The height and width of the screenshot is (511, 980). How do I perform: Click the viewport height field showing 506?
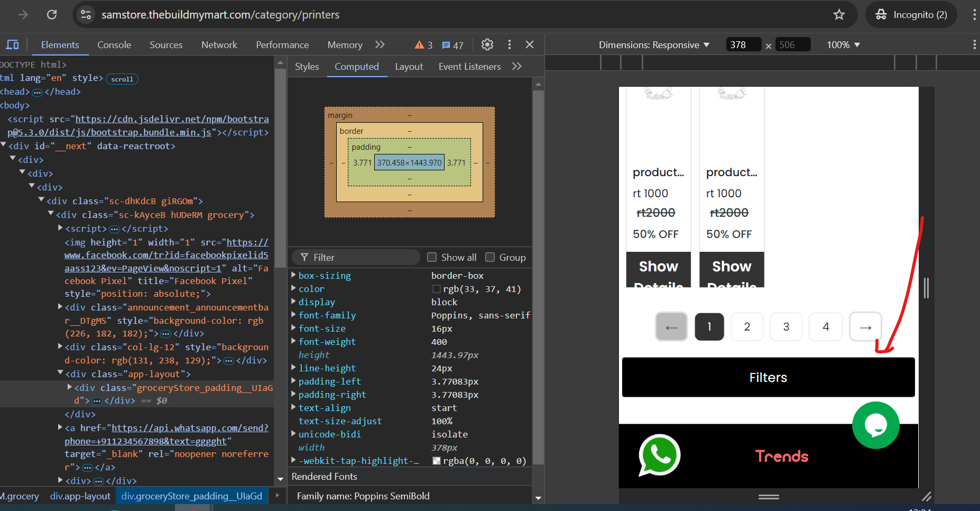pyautogui.click(x=793, y=45)
